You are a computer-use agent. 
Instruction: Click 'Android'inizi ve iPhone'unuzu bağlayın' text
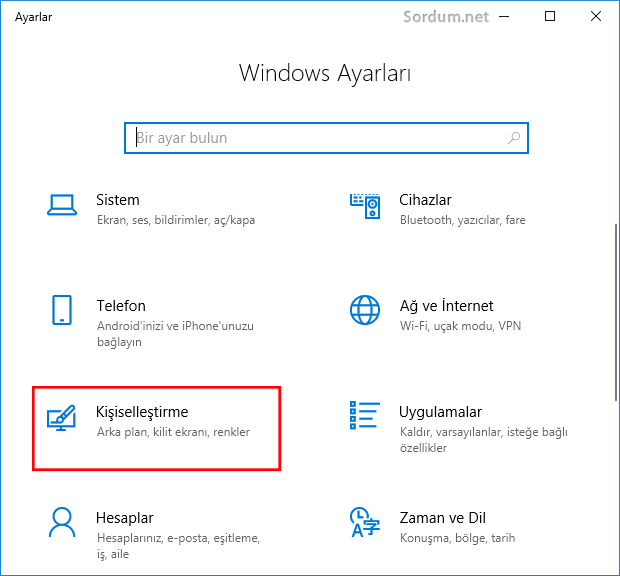175,334
